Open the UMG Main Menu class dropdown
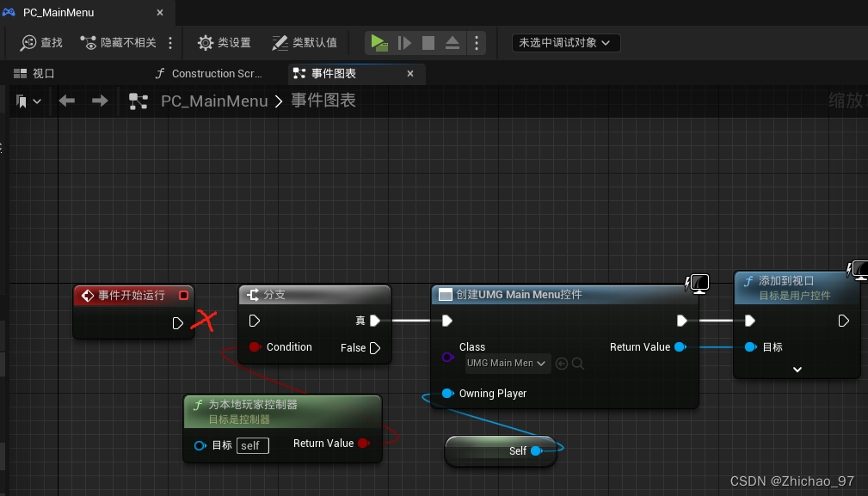 tap(506, 364)
